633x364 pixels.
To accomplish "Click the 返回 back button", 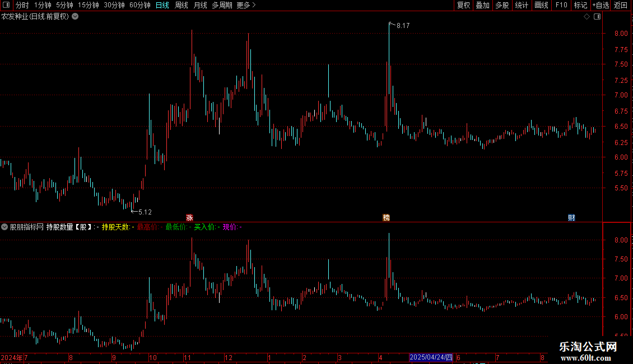I will 621,5.
